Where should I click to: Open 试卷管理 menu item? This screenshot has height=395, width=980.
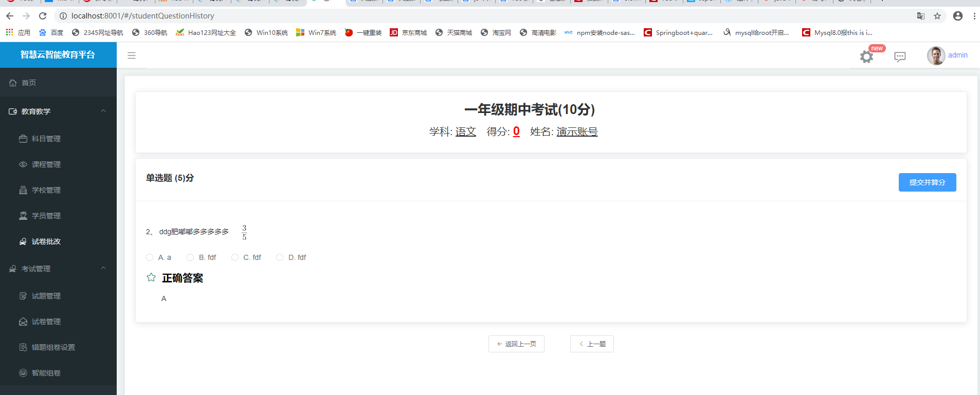[x=58, y=322]
